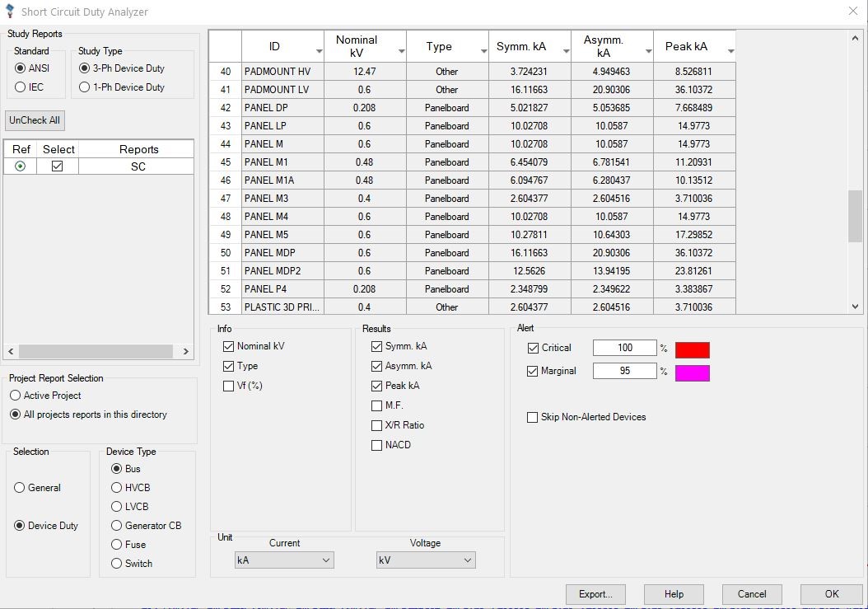Open the ID column filter arrow
This screenshot has width=868, height=609.
tap(320, 52)
